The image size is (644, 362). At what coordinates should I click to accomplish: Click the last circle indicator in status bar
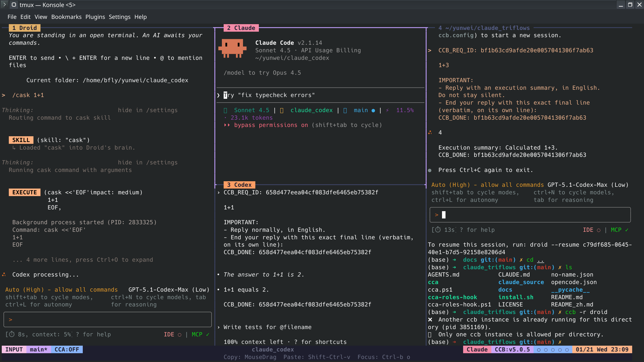[x=567, y=350]
